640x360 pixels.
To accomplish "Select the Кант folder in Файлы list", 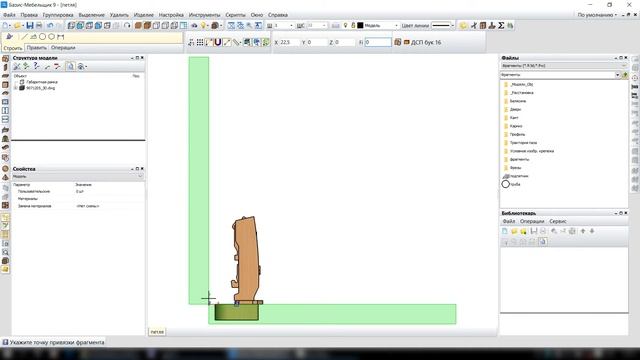I will click(x=513, y=118).
